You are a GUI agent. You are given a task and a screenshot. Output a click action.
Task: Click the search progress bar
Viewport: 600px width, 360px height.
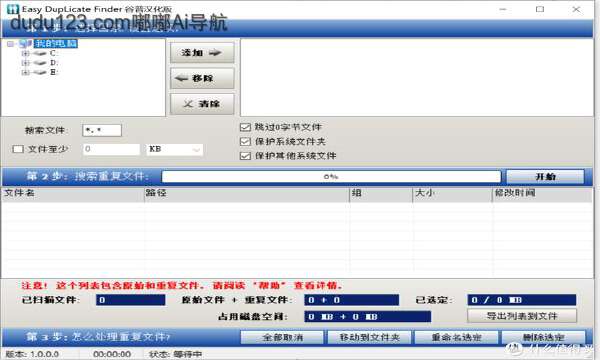tap(331, 177)
